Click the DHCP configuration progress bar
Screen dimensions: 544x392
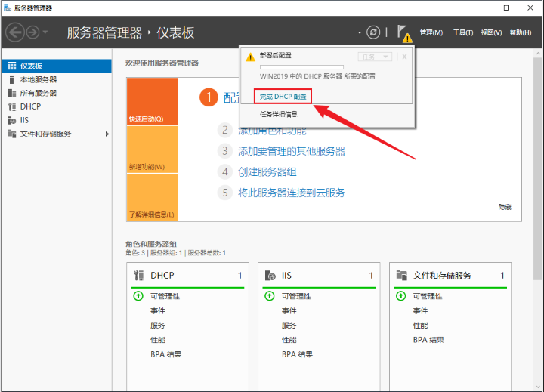[301, 67]
